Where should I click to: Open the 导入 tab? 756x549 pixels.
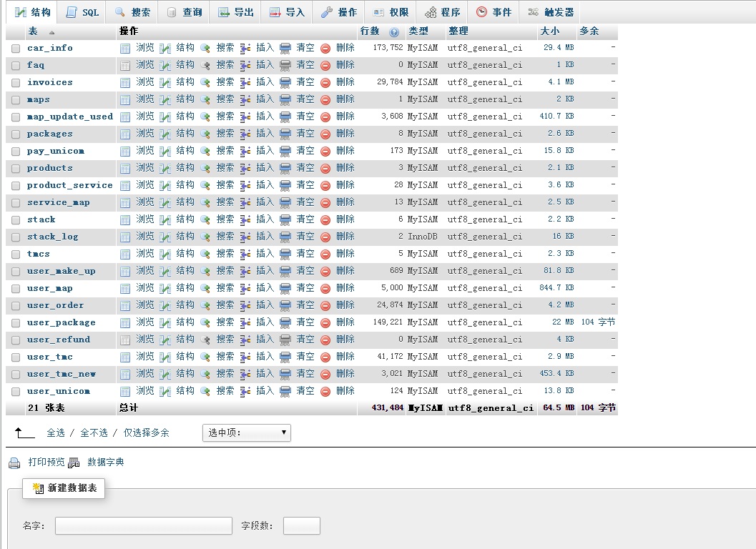click(x=287, y=12)
